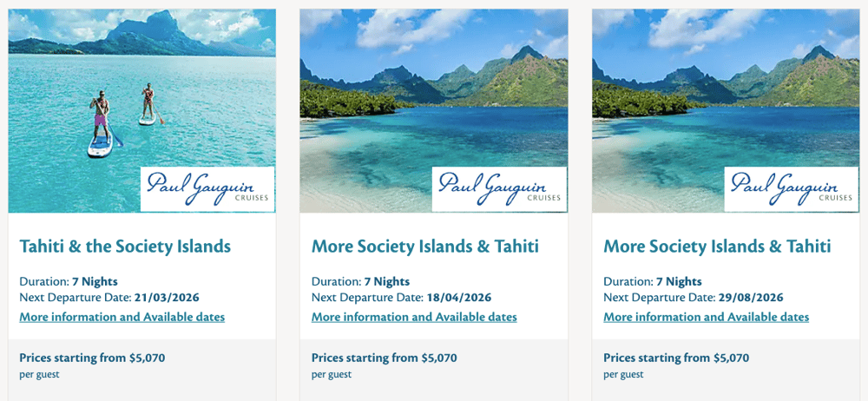The image size is (868, 401).
Task: Click the 18/04/2026 next departure date
Action: tap(459, 298)
